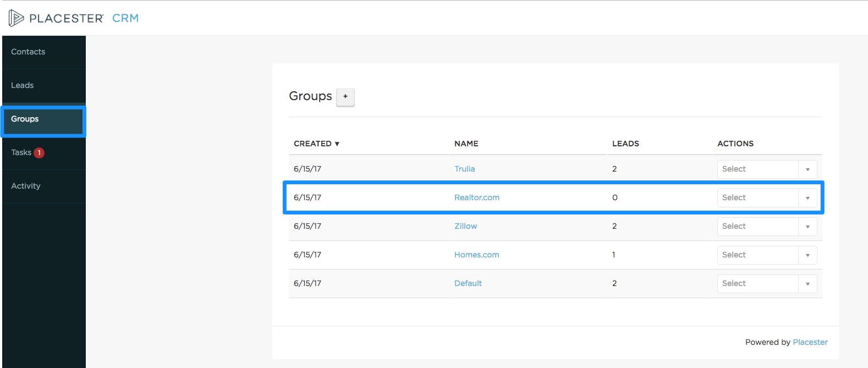This screenshot has width=868, height=368.
Task: Click the date in the Zillow row
Action: pyautogui.click(x=307, y=226)
